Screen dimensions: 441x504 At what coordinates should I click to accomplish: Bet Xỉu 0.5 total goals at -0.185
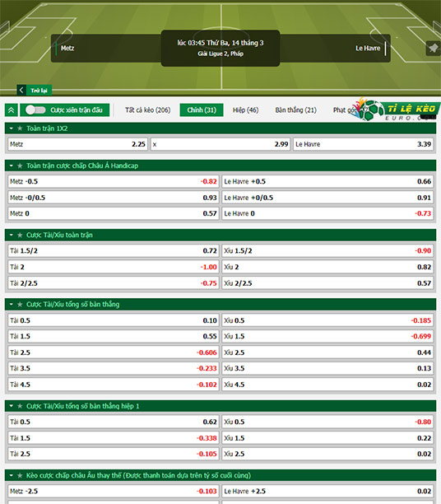(327, 320)
